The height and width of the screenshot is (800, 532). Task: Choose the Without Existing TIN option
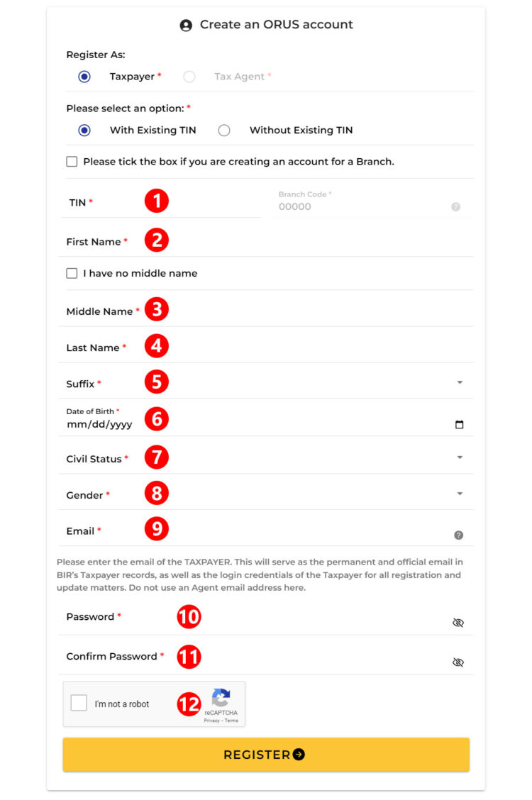pyautogui.click(x=224, y=130)
